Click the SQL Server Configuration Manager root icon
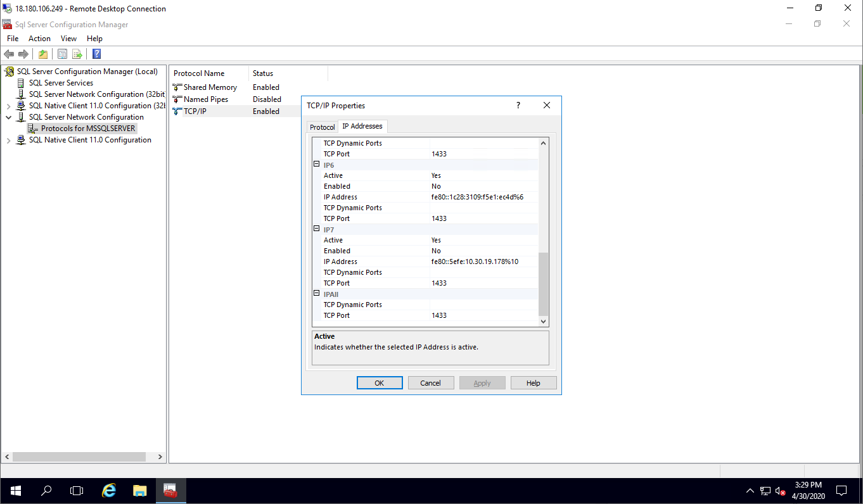Image resolution: width=863 pixels, height=504 pixels. pyautogui.click(x=10, y=72)
